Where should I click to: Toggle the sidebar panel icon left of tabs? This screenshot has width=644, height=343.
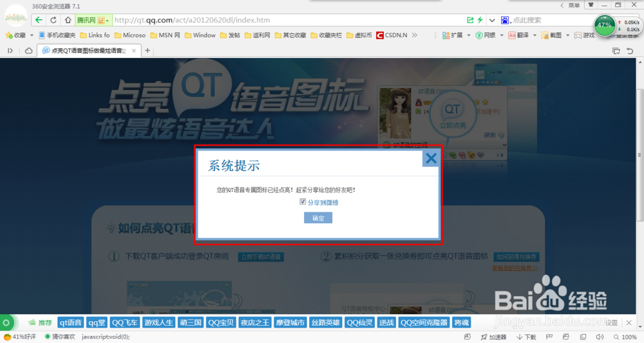(x=10, y=50)
